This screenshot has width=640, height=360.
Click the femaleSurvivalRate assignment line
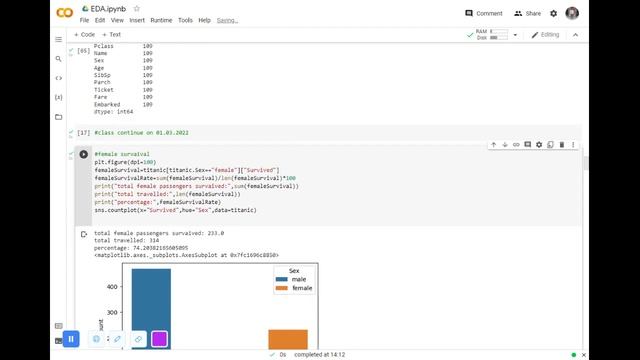coord(195,178)
